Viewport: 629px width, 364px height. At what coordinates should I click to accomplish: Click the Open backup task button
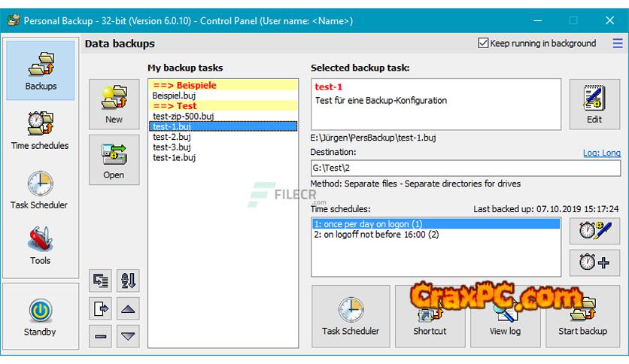point(114,160)
